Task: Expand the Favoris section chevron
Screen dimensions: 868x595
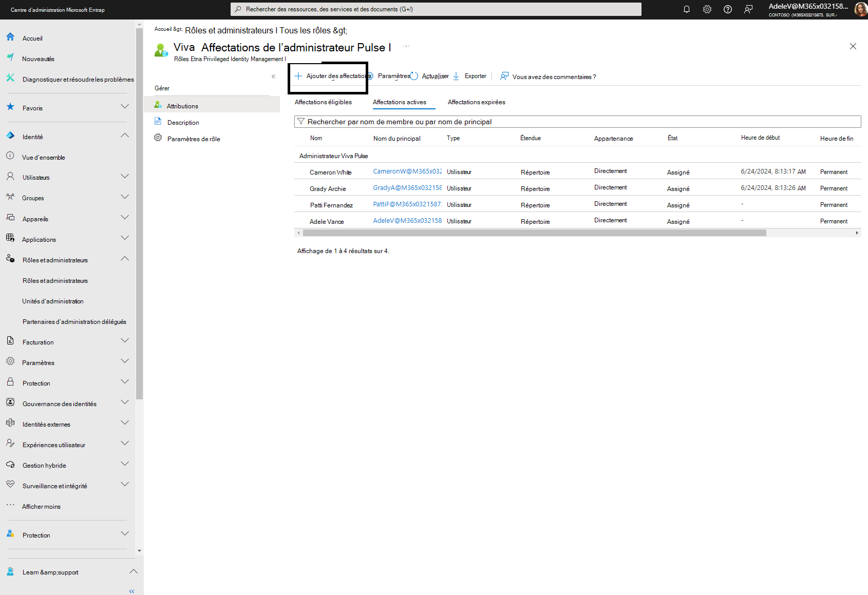Action: point(125,106)
